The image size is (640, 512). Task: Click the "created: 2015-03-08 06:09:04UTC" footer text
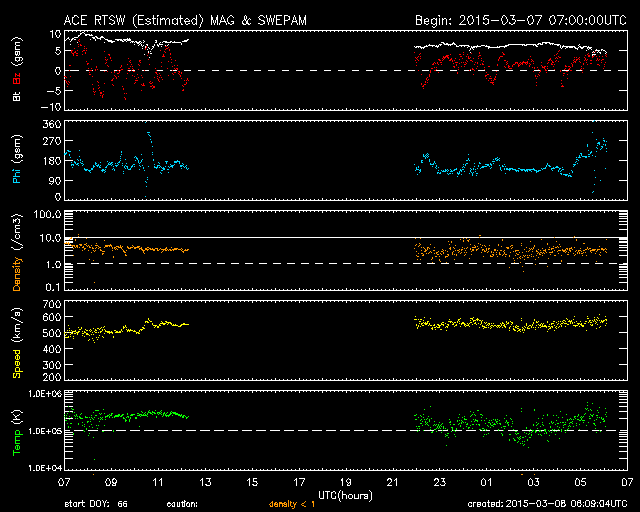[547, 504]
